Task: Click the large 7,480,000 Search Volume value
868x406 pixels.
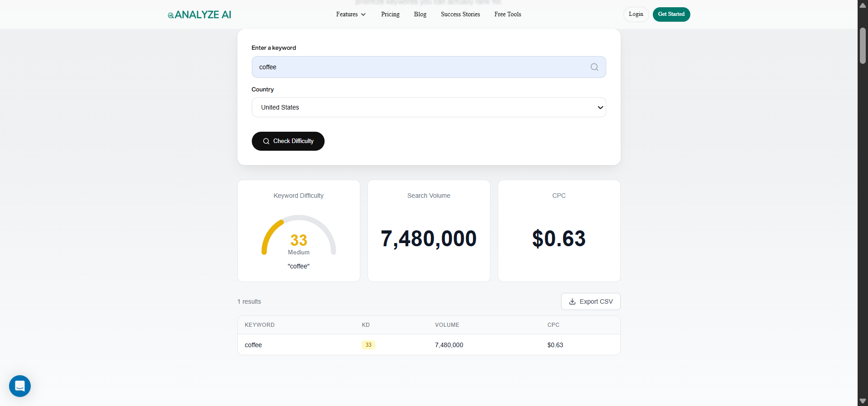Action: 429,239
